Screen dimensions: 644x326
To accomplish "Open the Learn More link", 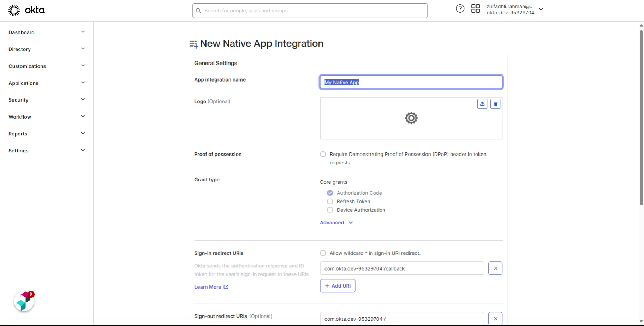I will click(211, 287).
